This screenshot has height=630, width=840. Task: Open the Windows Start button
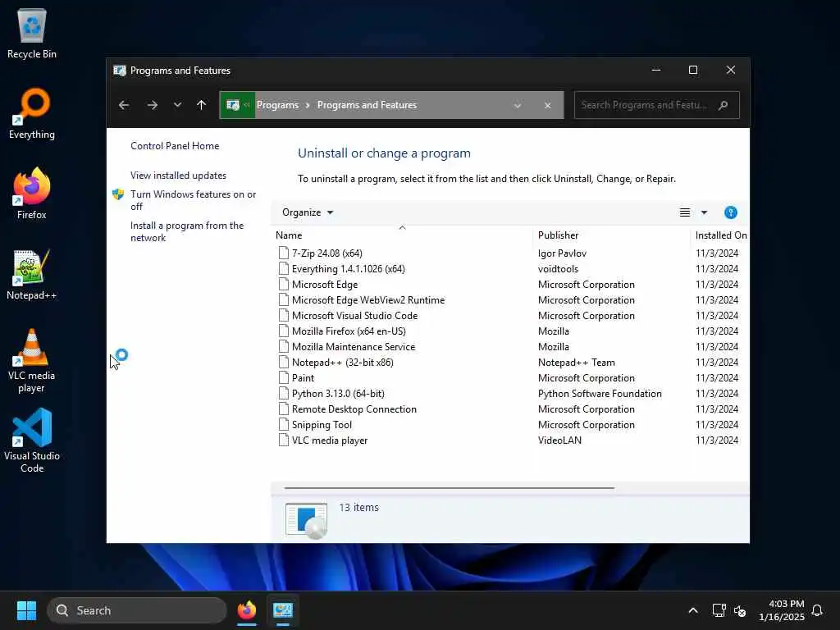(x=26, y=610)
